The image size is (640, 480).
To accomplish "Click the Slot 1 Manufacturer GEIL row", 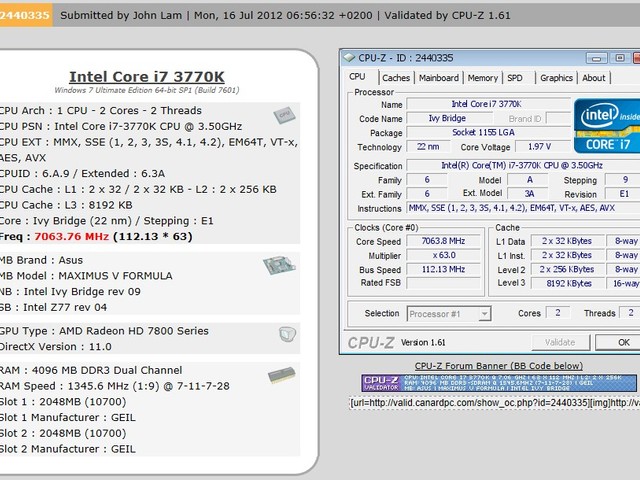I will click(68, 418).
